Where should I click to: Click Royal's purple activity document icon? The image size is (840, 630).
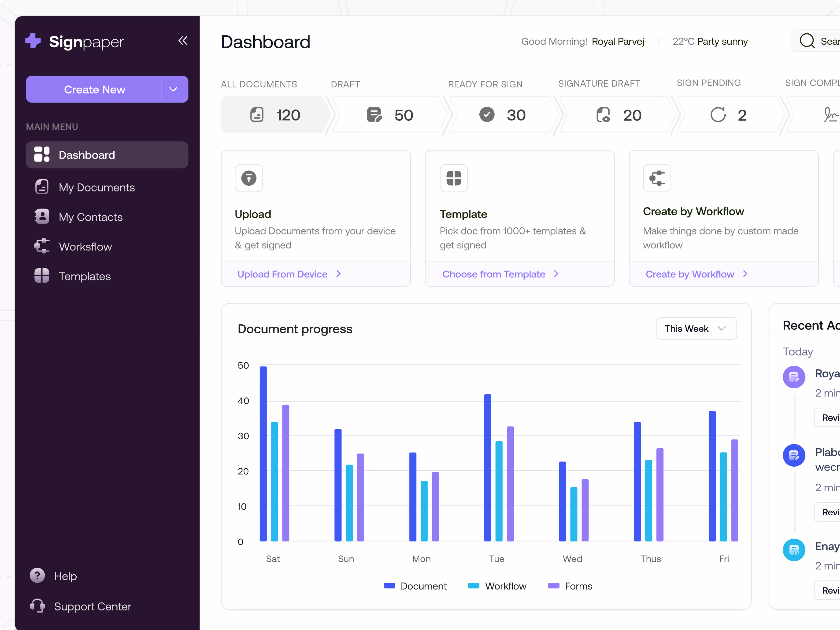click(794, 377)
